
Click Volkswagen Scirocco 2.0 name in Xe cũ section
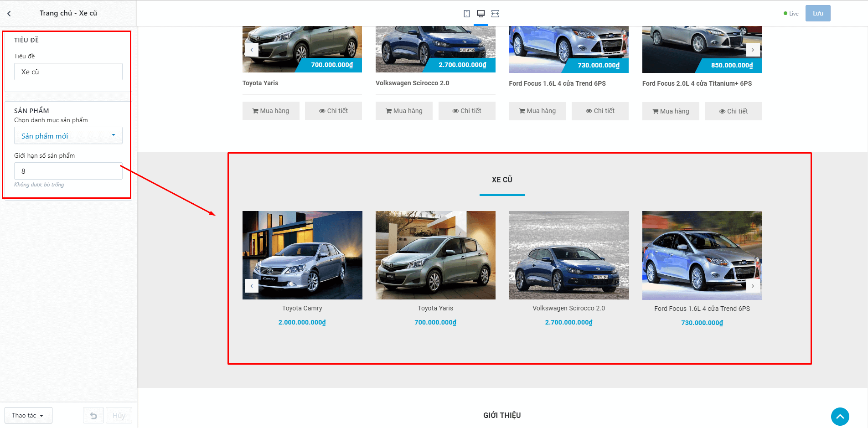click(x=569, y=308)
